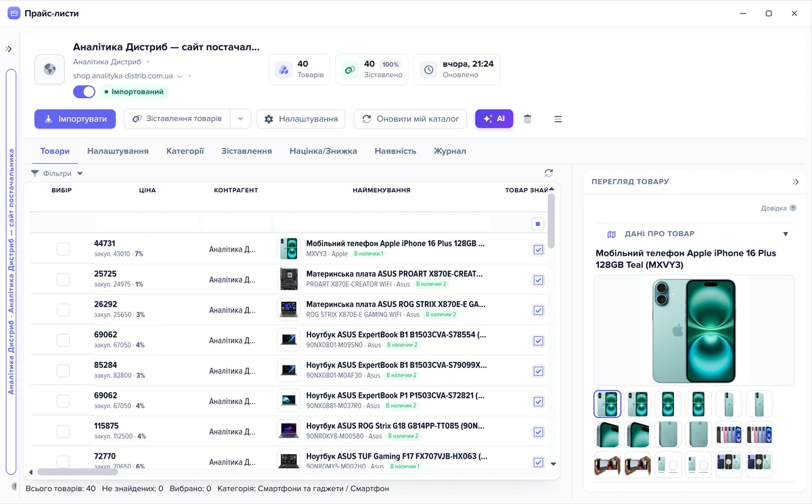Click the products icon in the 40 Товарів card
The image size is (812, 504).
click(284, 70)
